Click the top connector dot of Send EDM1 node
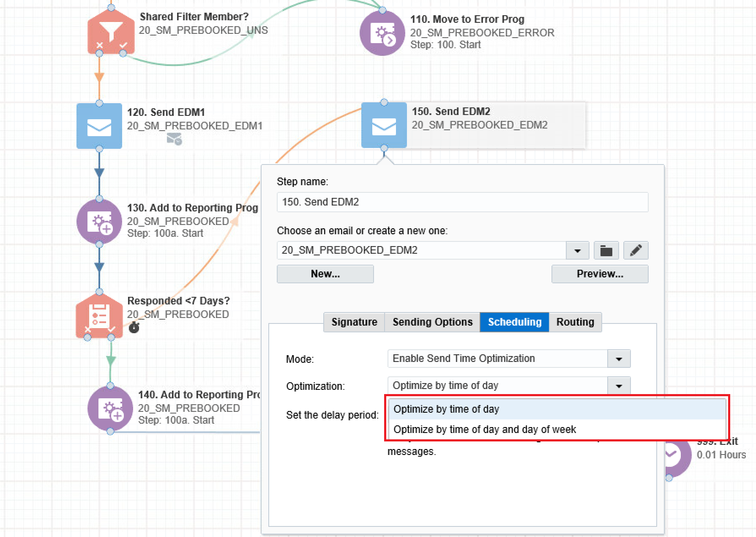The height and width of the screenshot is (537, 756). coord(99,103)
